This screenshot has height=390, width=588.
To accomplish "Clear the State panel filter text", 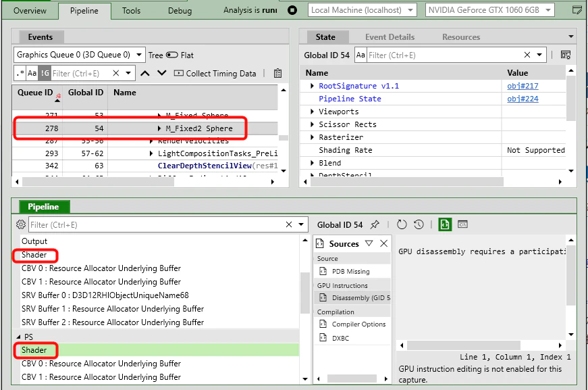I will (x=527, y=55).
